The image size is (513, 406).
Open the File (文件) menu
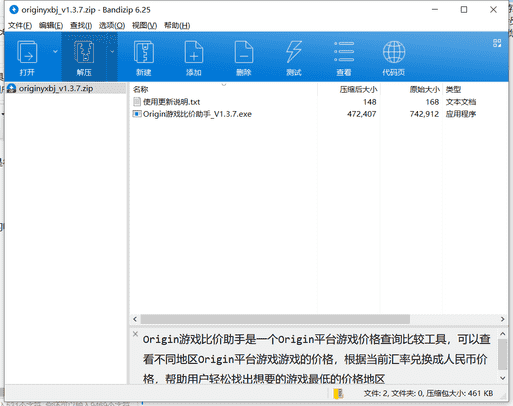20,25
